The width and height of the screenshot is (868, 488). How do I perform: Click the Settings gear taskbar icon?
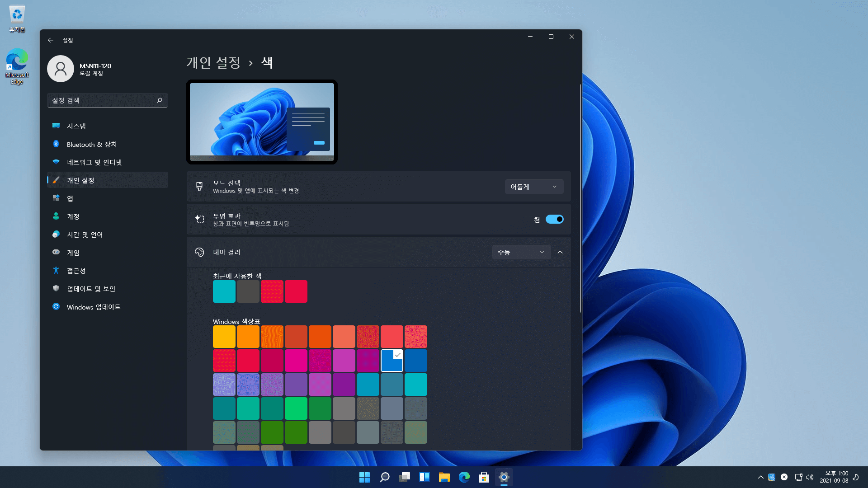coord(504,477)
